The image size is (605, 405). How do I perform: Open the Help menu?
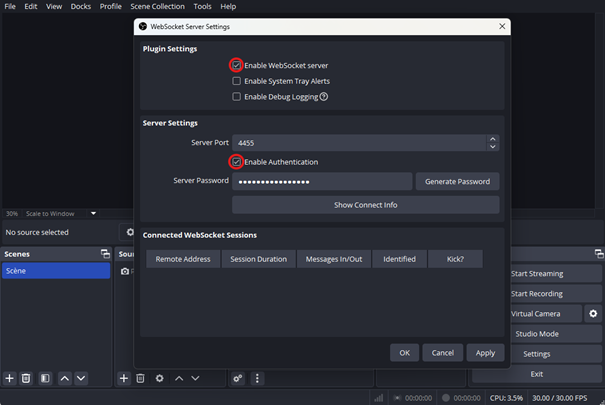tap(228, 7)
